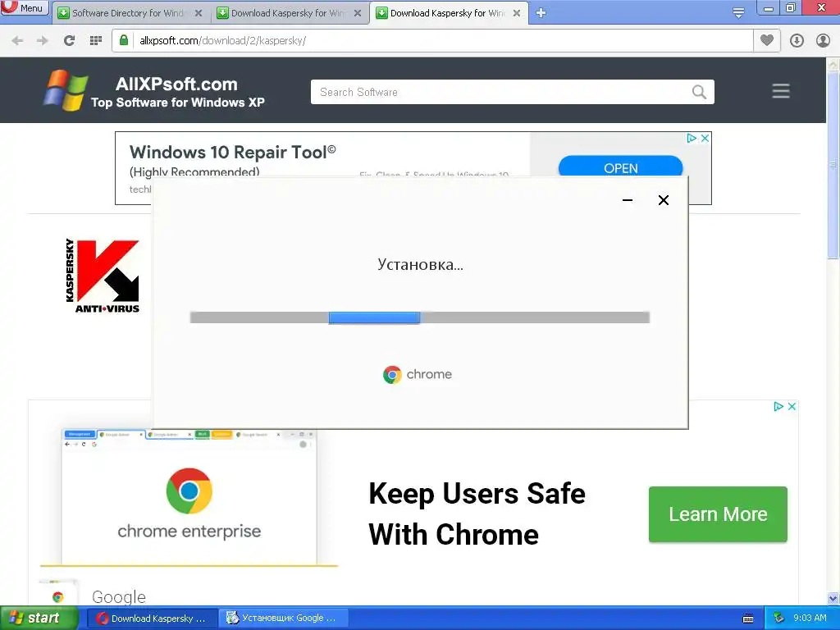This screenshot has height=630, width=840.
Task: Click the Chrome logo in installer
Action: click(x=393, y=374)
